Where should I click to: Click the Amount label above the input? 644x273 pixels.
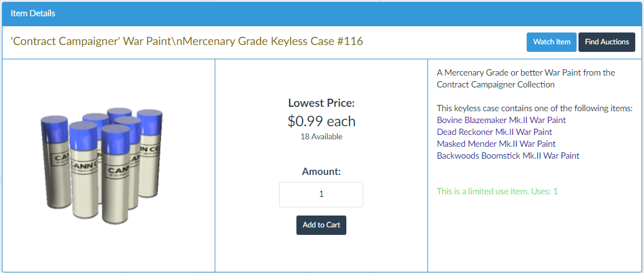[x=321, y=171]
